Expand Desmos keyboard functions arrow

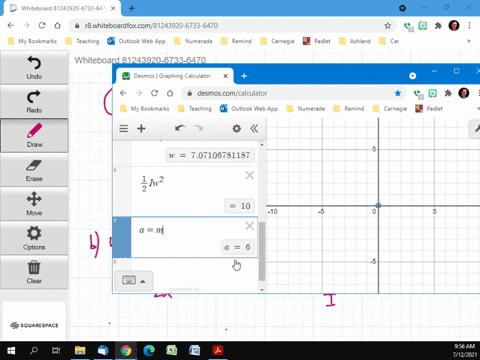pos(143,281)
